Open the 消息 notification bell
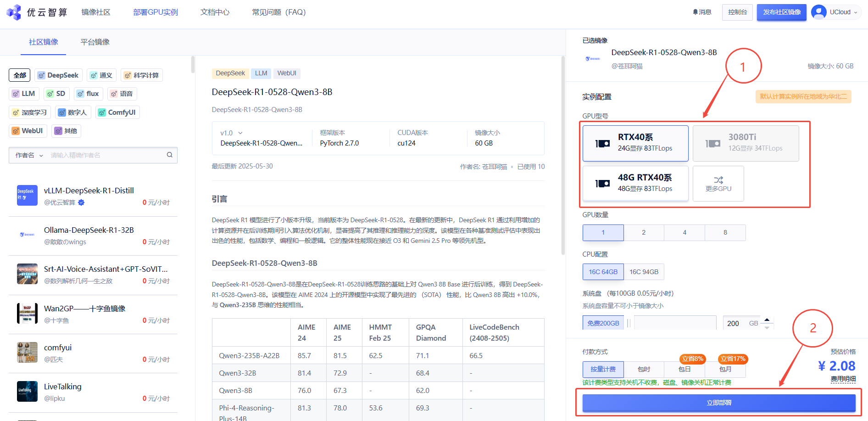This screenshot has height=421, width=868. 702,12
